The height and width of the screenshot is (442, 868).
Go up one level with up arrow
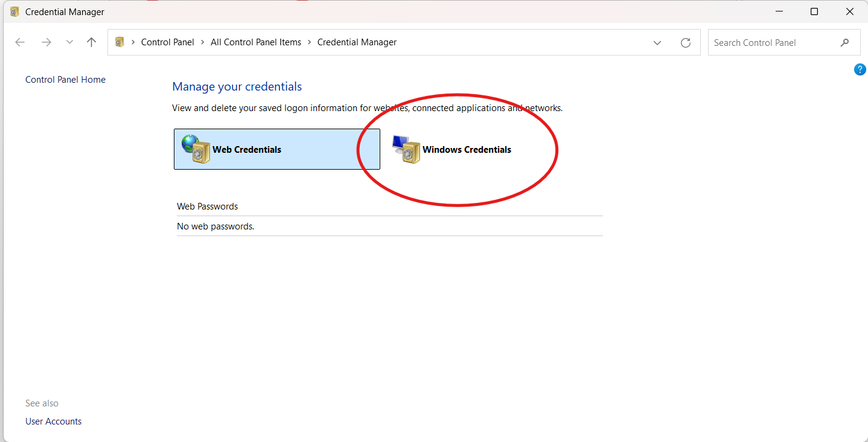click(x=91, y=42)
